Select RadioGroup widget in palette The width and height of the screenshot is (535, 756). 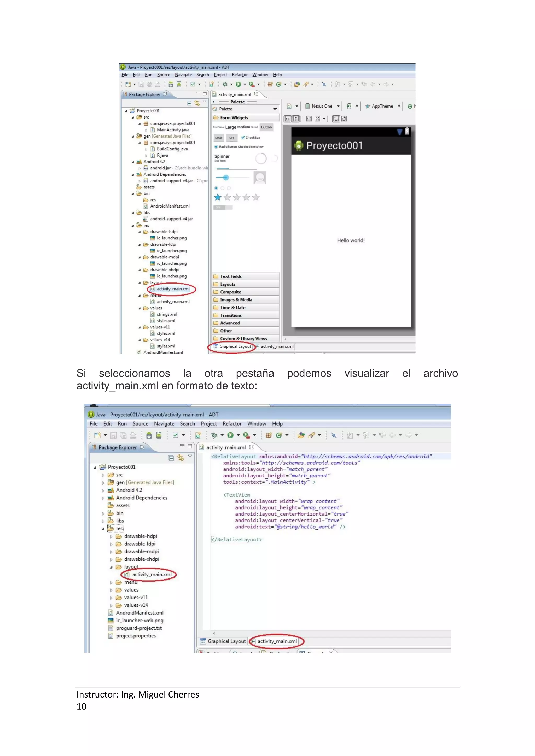(x=222, y=188)
